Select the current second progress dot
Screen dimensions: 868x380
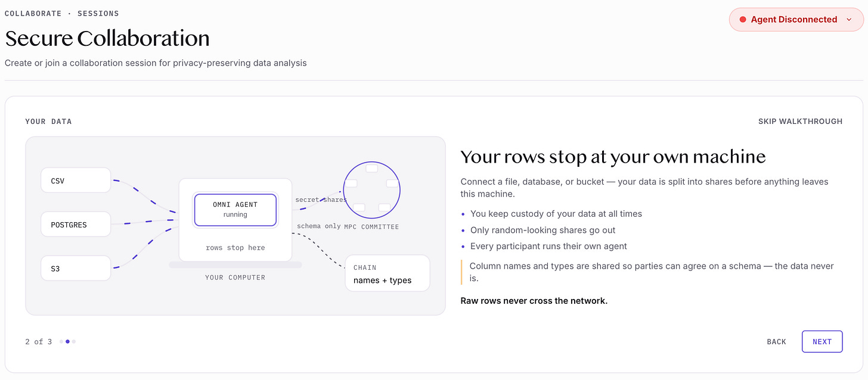(67, 342)
